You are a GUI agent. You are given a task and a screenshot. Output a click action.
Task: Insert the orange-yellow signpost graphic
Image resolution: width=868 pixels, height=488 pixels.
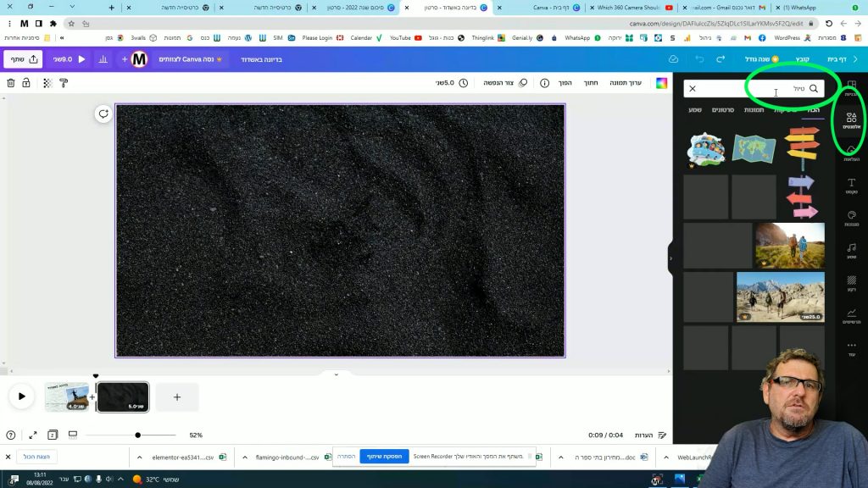pos(802,148)
